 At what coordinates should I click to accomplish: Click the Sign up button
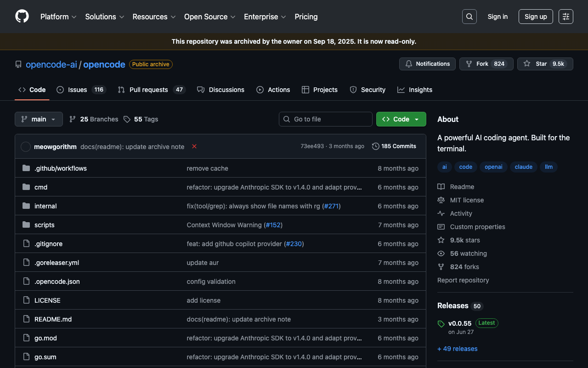tap(535, 17)
